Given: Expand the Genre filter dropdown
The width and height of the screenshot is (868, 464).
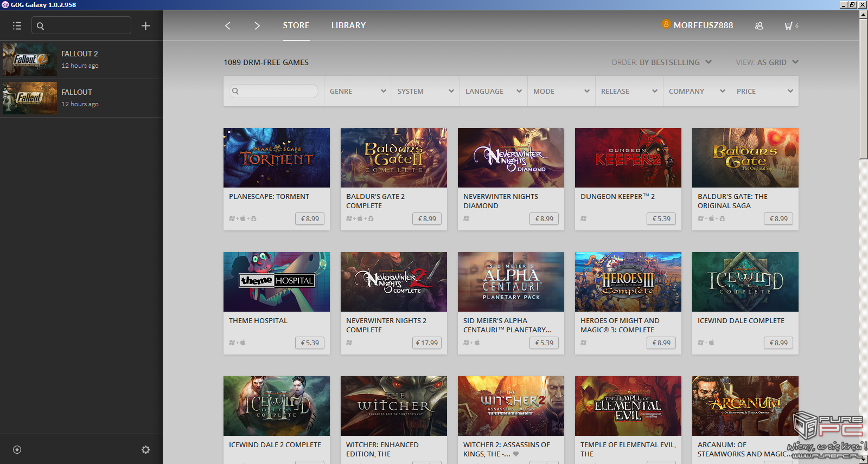Looking at the screenshot, I should pyautogui.click(x=358, y=91).
